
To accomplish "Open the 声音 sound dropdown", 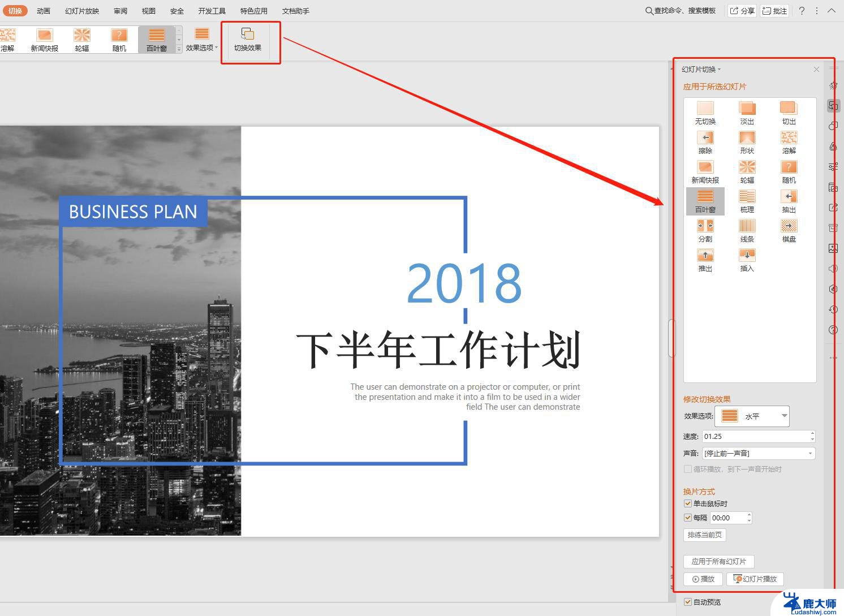I will [759, 453].
